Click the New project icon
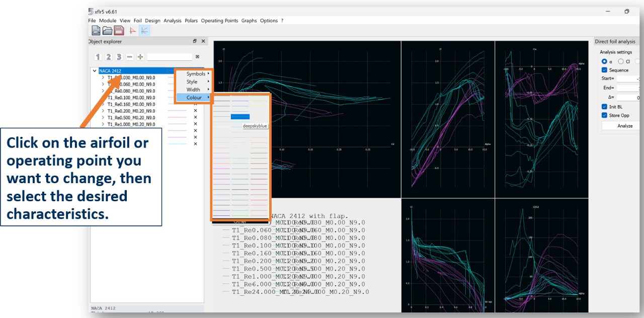 (96, 31)
